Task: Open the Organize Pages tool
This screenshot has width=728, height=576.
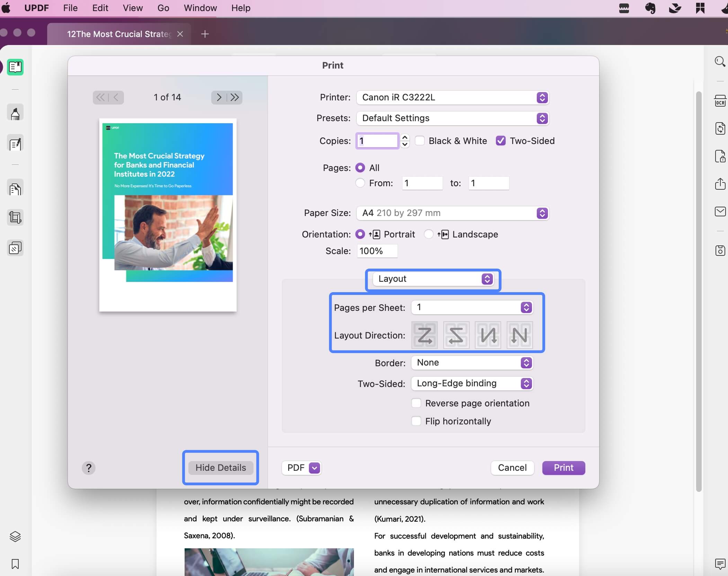Action: [15, 188]
